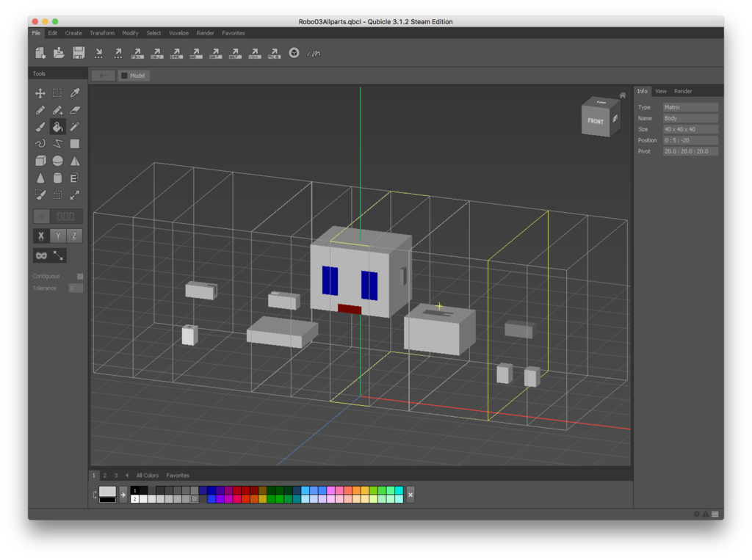
Task: Choose the cylinder primitive tool
Action: [57, 178]
